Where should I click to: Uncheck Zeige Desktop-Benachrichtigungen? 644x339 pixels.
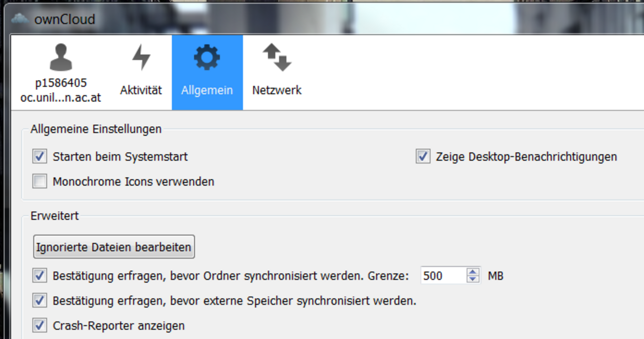coord(423,157)
